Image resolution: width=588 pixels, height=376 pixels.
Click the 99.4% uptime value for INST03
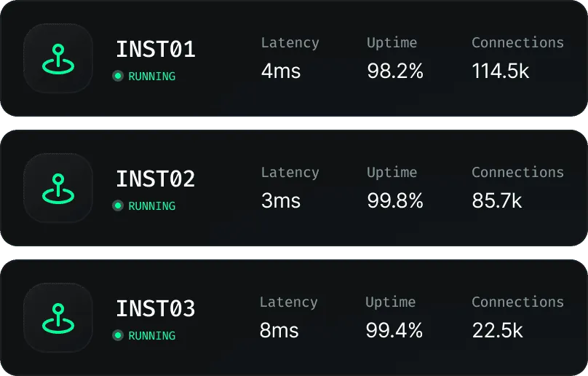click(394, 330)
